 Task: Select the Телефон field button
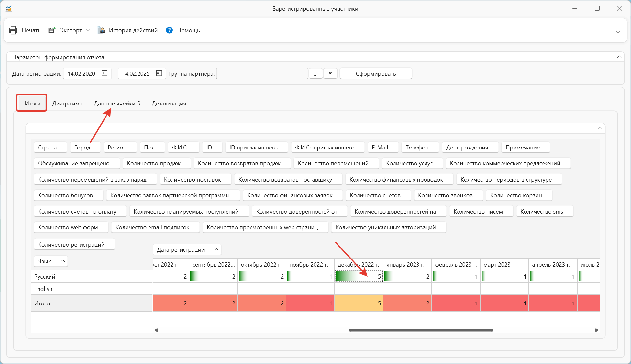(x=420, y=147)
